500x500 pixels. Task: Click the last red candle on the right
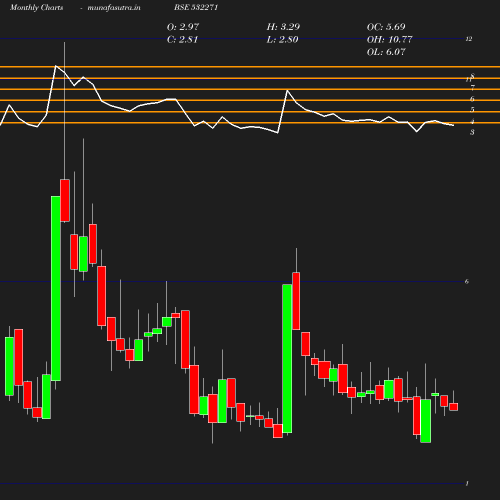click(453, 407)
